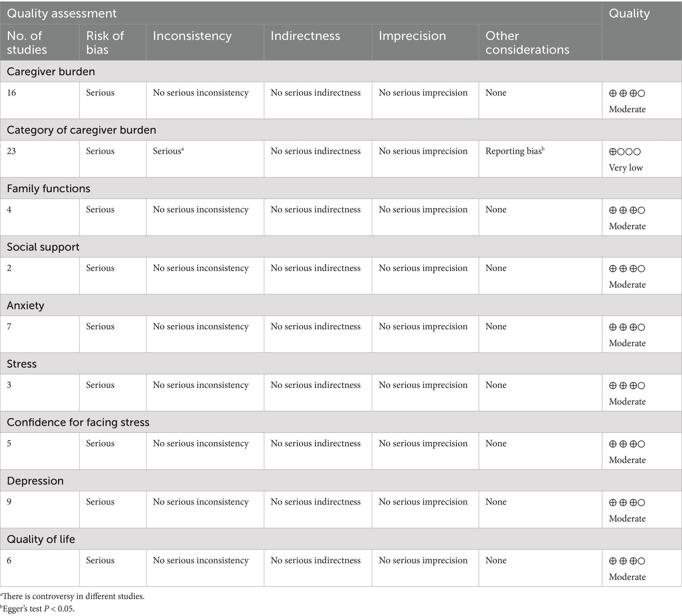Click the Depression row quality rating symbols

627,503
